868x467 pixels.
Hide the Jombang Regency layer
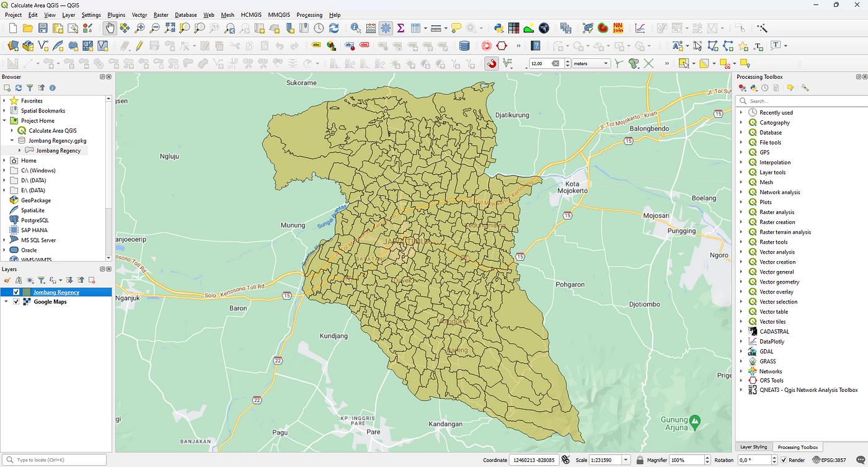15,291
